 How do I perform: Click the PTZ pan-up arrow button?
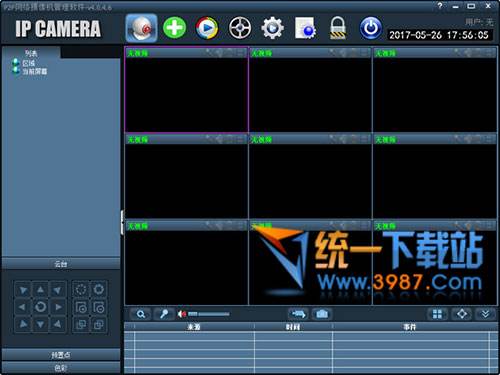point(40,290)
